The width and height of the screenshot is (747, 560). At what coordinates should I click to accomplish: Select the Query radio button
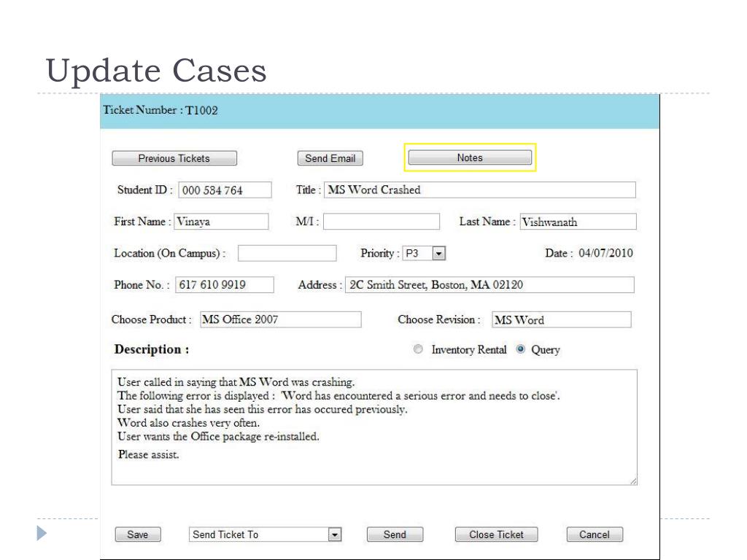click(521, 349)
